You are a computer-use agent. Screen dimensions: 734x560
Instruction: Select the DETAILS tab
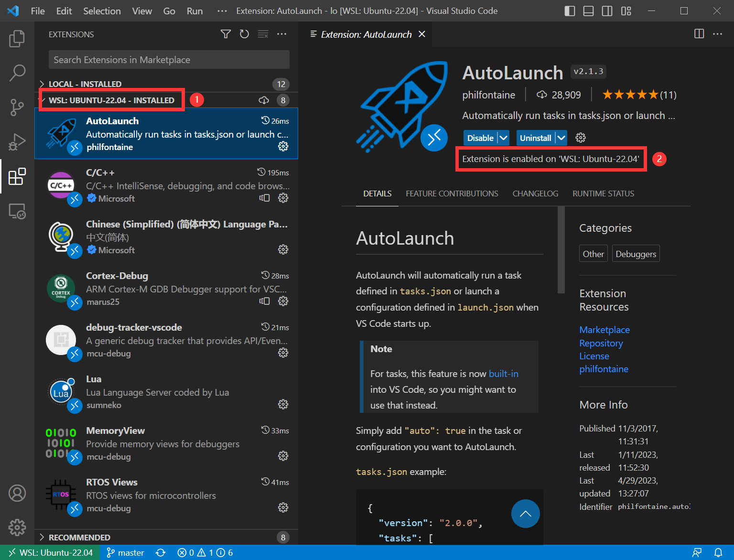[377, 194]
